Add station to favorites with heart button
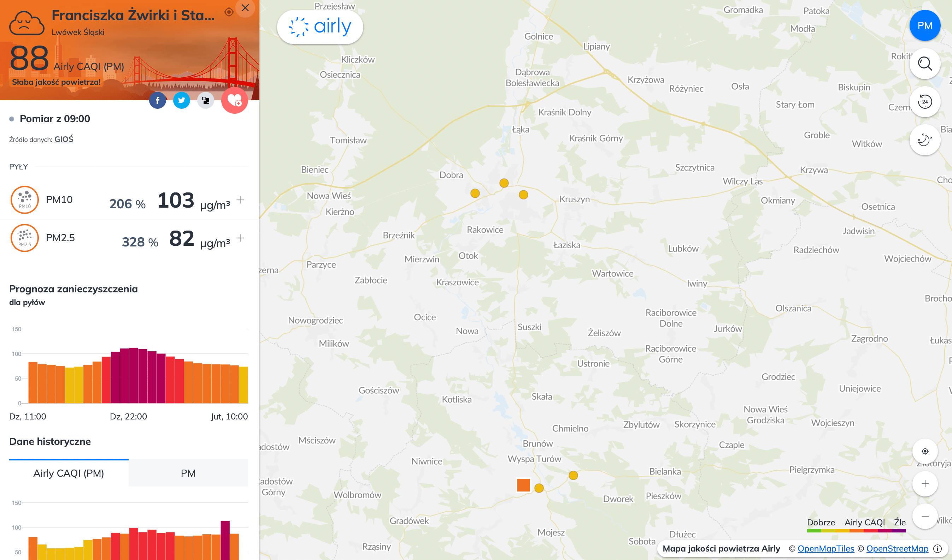This screenshot has width=952, height=560. click(x=235, y=100)
